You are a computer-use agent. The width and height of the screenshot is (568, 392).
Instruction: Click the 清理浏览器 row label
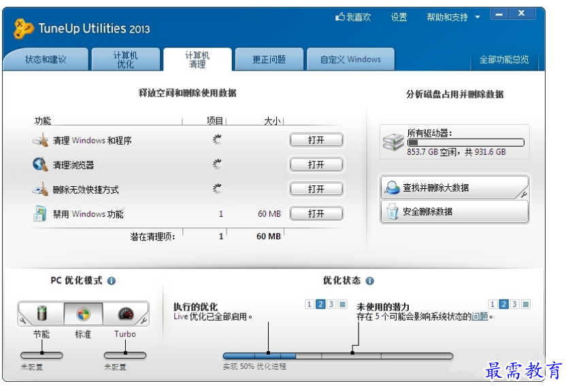73,165
